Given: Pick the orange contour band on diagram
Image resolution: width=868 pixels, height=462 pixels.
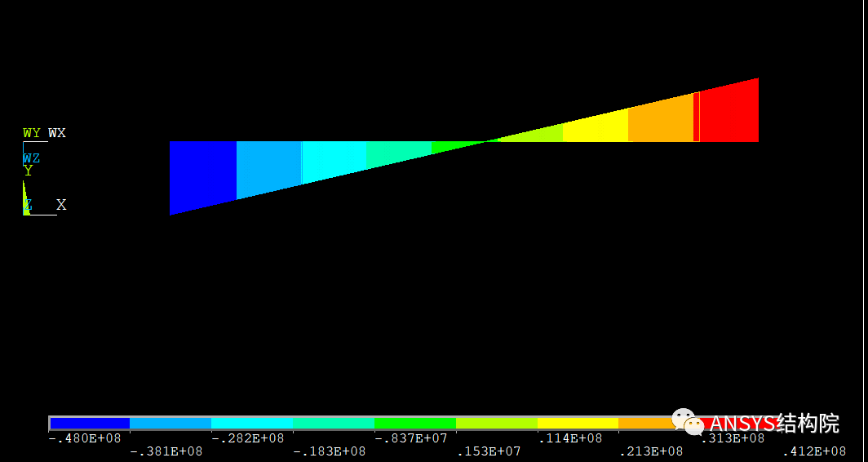Looking at the screenshot, I should point(662,122).
